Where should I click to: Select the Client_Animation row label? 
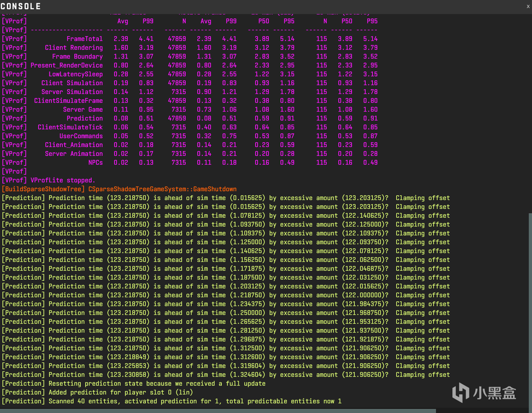click(74, 145)
